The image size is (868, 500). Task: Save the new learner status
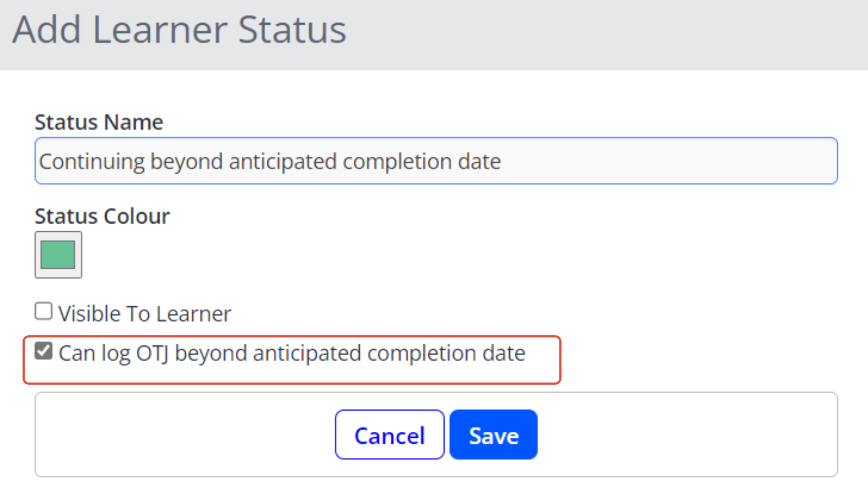tap(493, 435)
